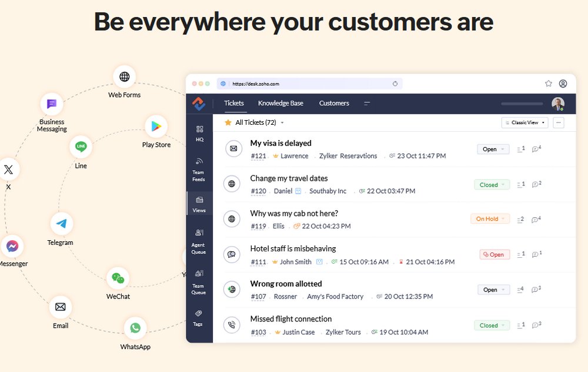Click the X social channel icon
The height and width of the screenshot is (372, 588).
point(8,170)
